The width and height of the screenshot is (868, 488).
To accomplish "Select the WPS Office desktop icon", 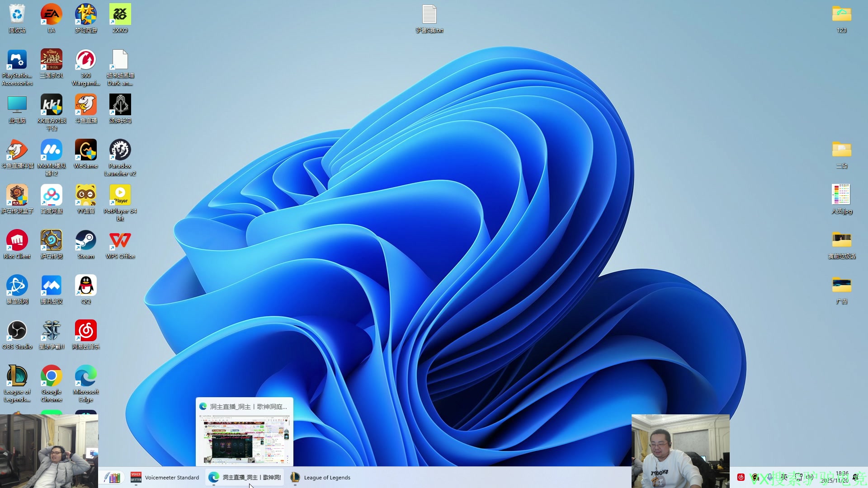I will pyautogui.click(x=120, y=241).
